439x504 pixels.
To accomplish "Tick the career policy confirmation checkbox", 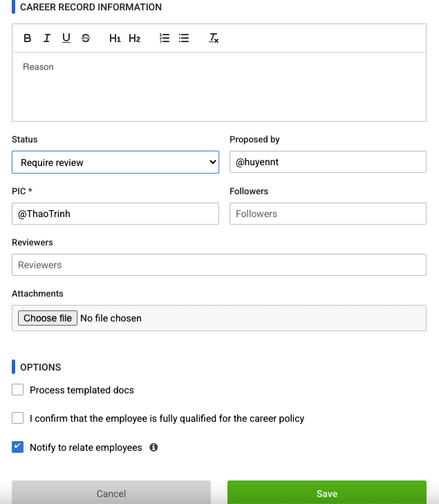I will click(18, 418).
